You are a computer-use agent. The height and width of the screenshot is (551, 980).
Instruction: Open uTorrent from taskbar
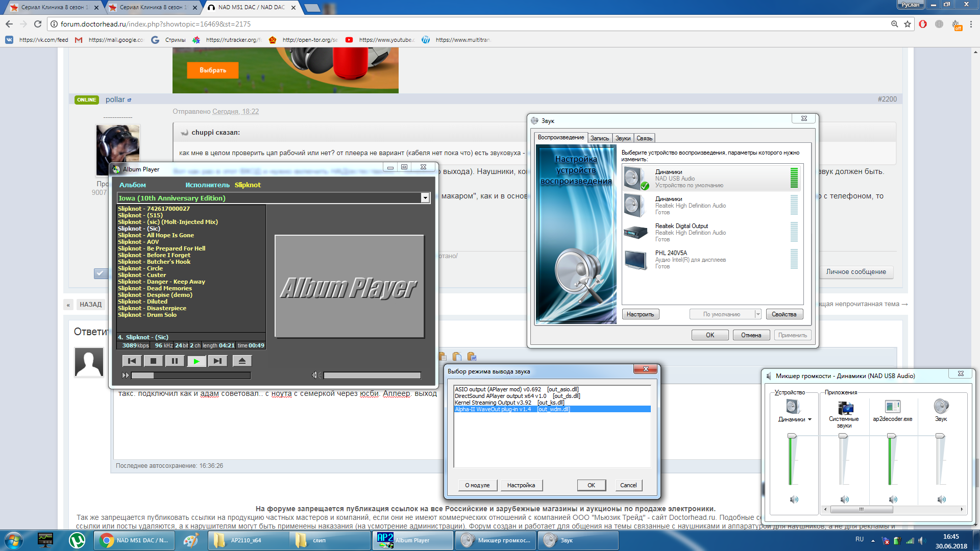click(x=77, y=540)
